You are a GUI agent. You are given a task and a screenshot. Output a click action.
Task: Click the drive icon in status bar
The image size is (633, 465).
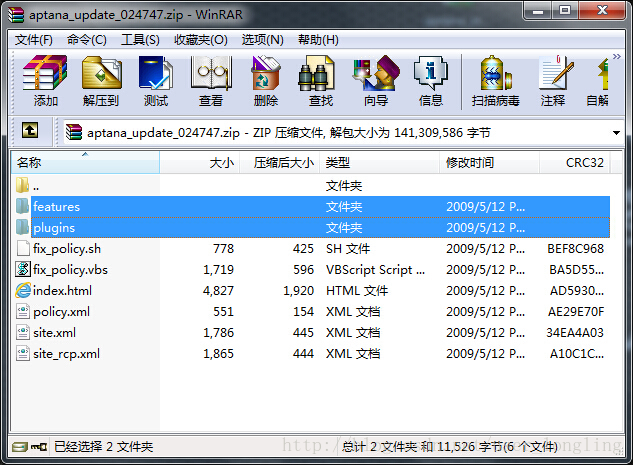click(19, 446)
